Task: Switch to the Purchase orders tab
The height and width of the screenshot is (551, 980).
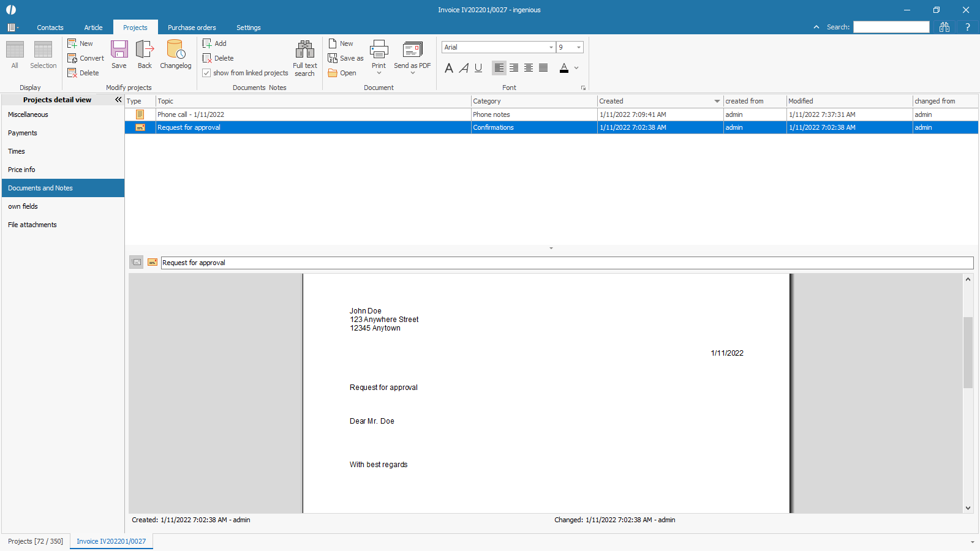Action: click(x=192, y=28)
